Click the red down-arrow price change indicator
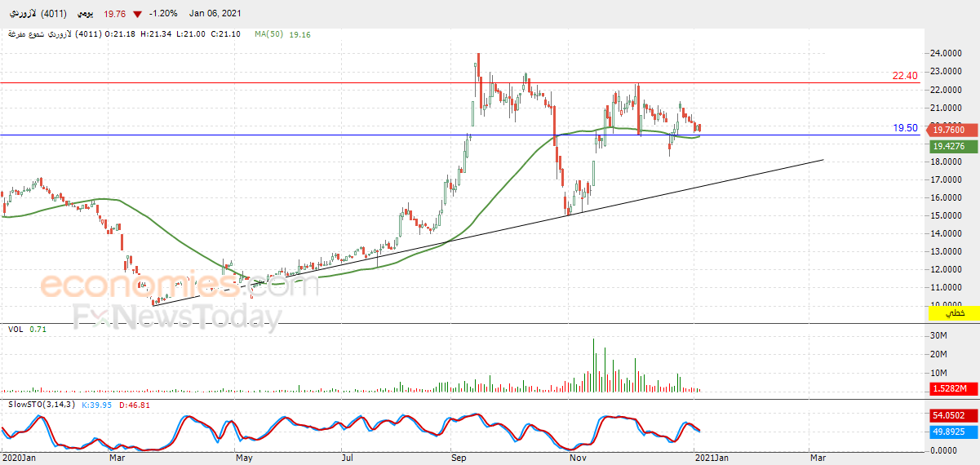 click(x=136, y=14)
